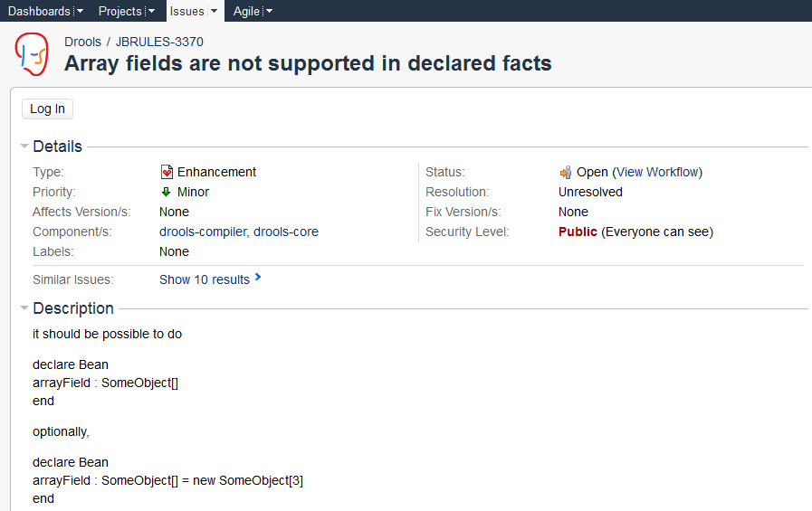Open the Dashboards menu
The height and width of the screenshot is (511, 812).
pyautogui.click(x=39, y=11)
